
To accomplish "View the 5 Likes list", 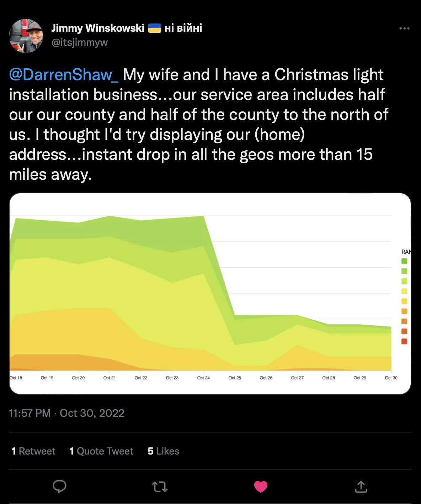I will click(x=163, y=451).
